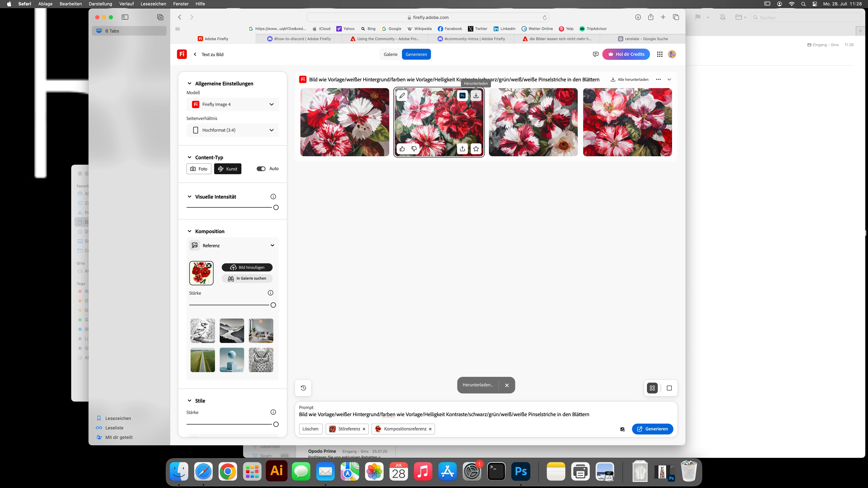Give a thumbs down to the selected image

[x=414, y=149]
